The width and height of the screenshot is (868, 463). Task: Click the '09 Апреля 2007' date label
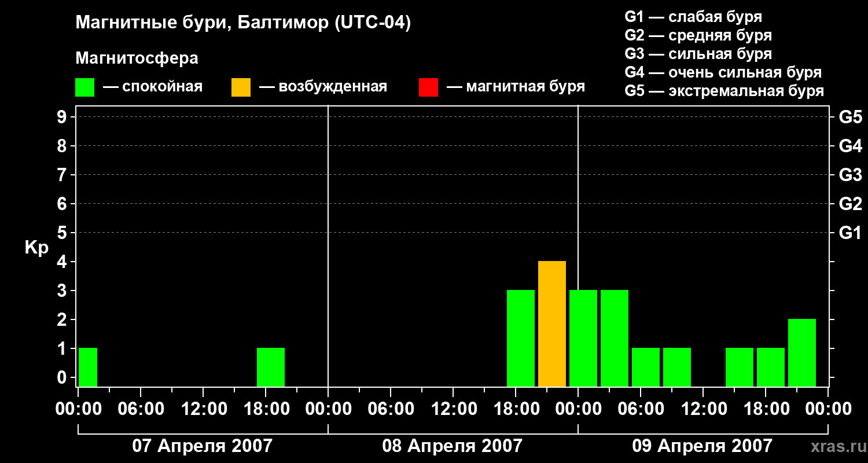point(702,446)
